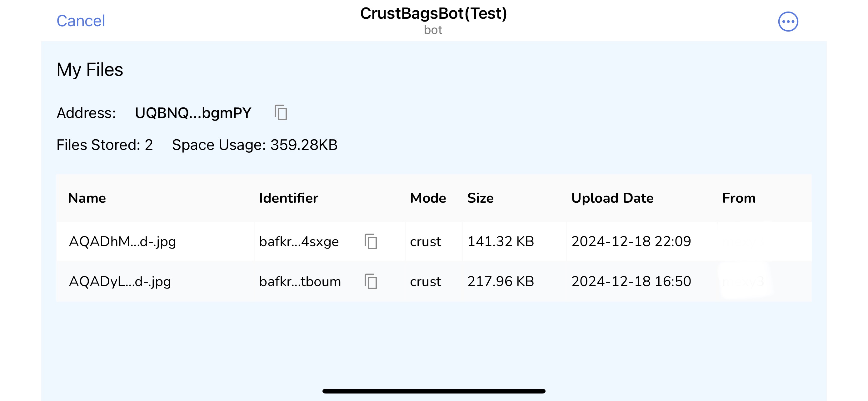The image size is (868, 401).
Task: Select upload date 2024-12-18 22:09
Action: pyautogui.click(x=631, y=241)
